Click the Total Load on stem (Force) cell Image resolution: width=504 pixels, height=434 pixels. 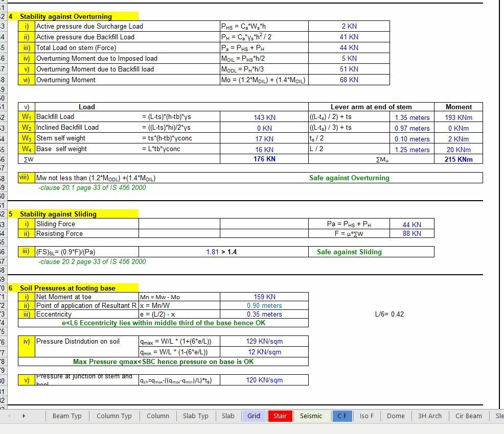[127, 48]
